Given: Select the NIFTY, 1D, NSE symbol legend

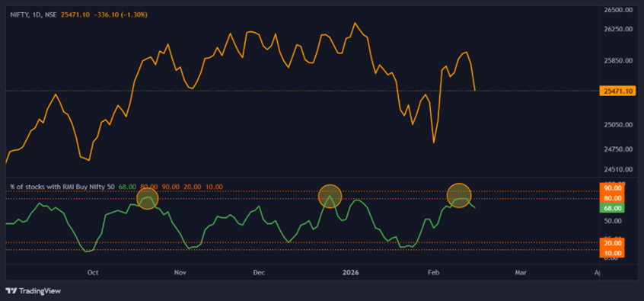Looking at the screenshot, I should [34, 14].
